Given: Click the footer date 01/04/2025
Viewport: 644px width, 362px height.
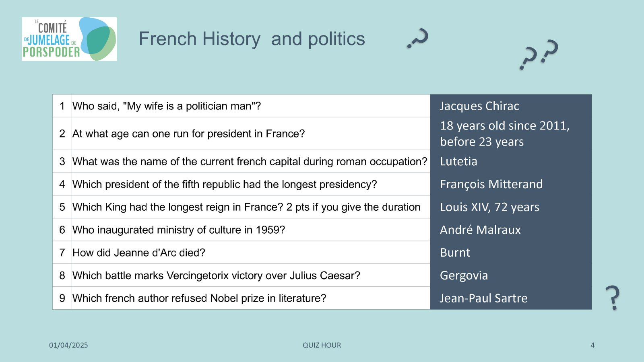Looking at the screenshot, I should pyautogui.click(x=68, y=345).
